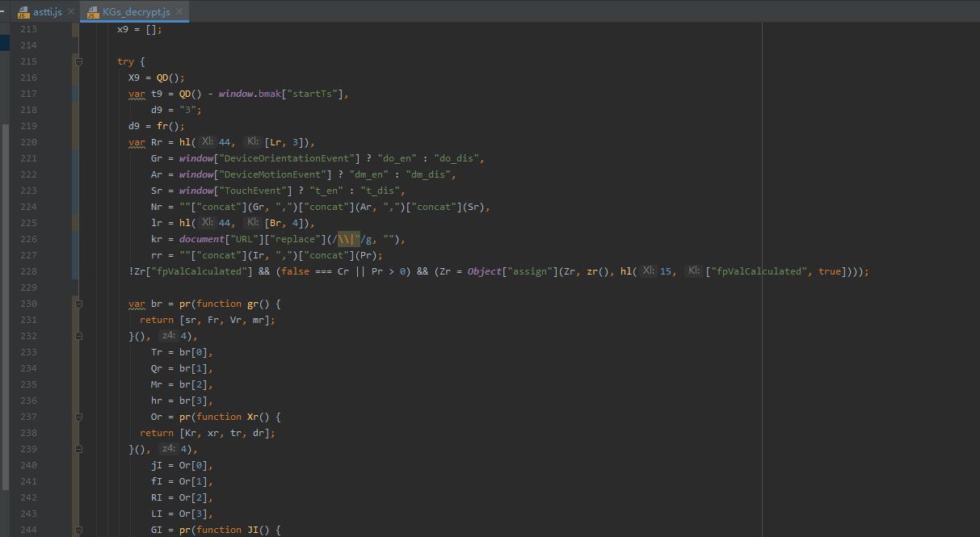Click the 'true' literal on line 228
The width and height of the screenshot is (980, 537).
tap(830, 271)
